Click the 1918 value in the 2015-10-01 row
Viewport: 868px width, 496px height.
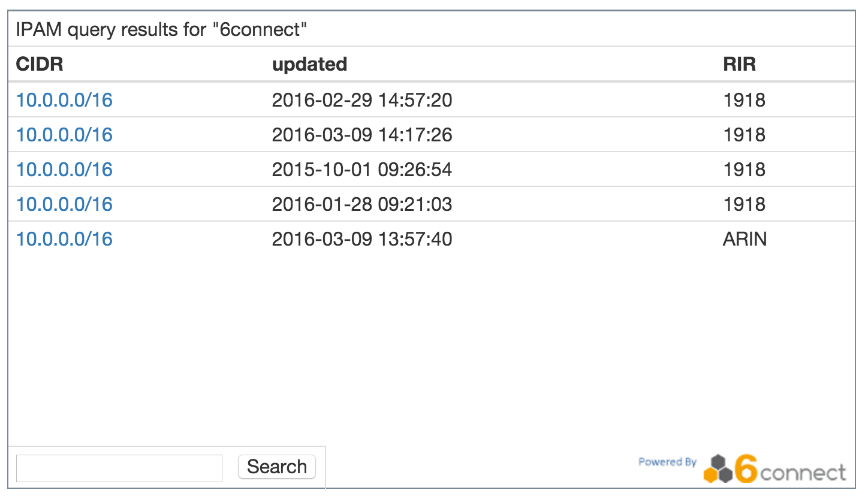tap(744, 170)
